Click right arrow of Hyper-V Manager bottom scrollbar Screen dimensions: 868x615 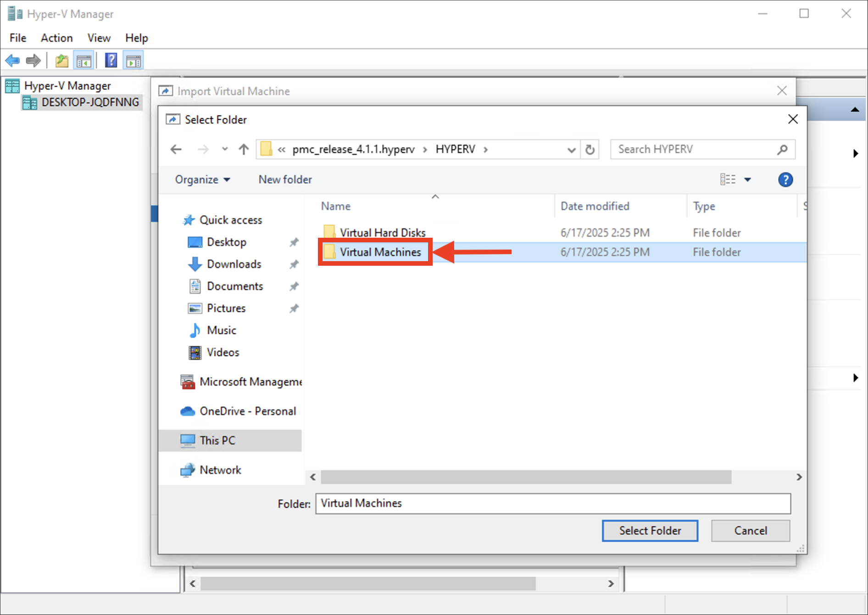pyautogui.click(x=611, y=584)
